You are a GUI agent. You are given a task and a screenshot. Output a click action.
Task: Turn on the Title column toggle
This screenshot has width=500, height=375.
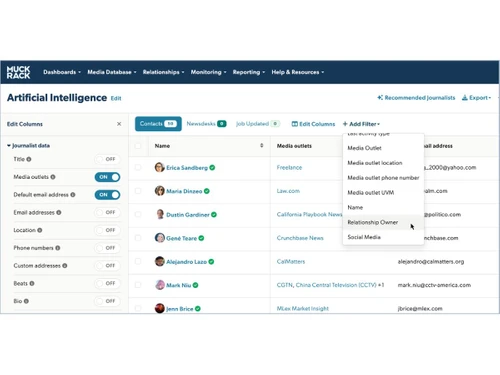tap(107, 159)
